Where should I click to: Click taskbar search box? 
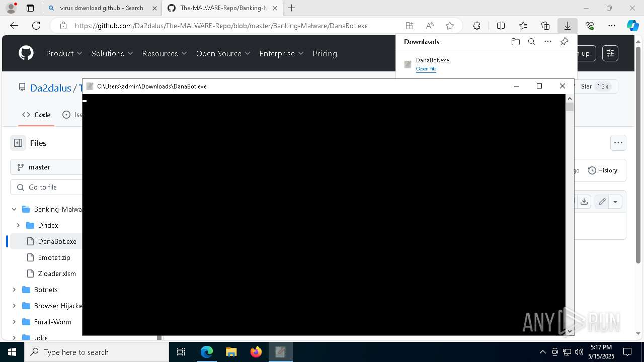(97, 352)
